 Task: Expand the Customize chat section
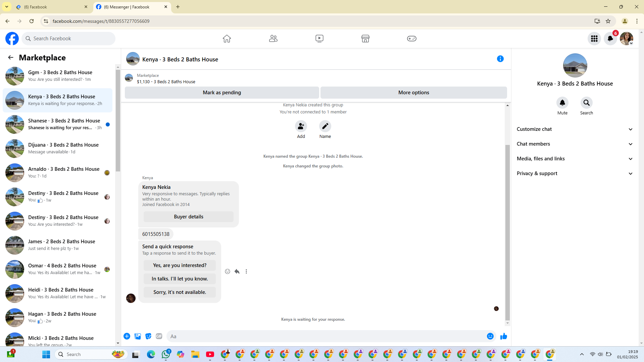[x=575, y=129]
